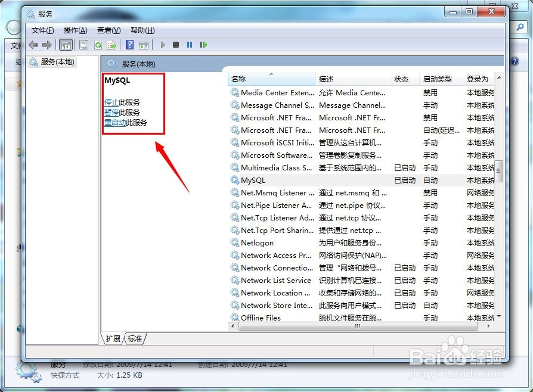Click the 自动(延迟... startup type cell
Screen dimensions: 533x392
pos(441,130)
